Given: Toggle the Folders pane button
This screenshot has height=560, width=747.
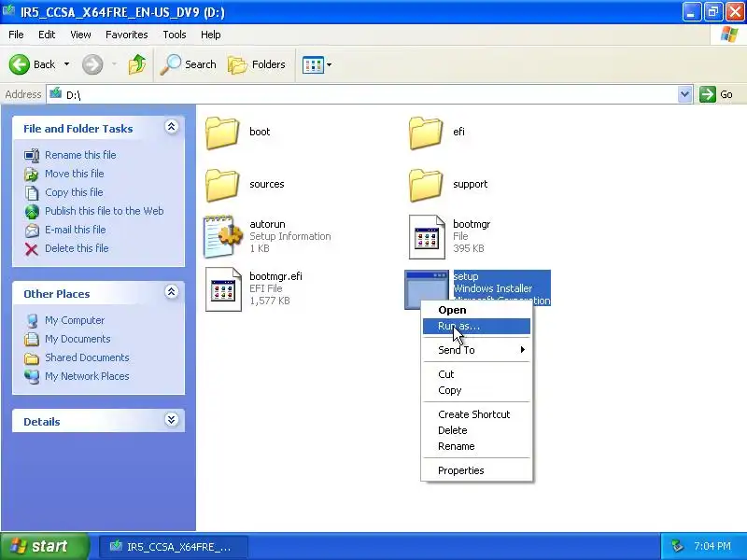Looking at the screenshot, I should click(256, 64).
